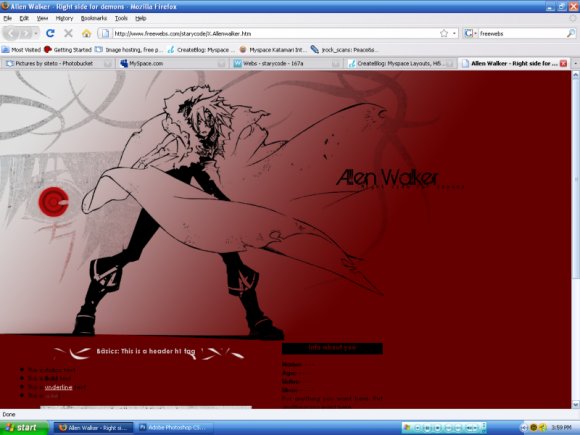580x435 pixels.
Task: Click the Allen Walker title graphic
Action: (x=388, y=178)
